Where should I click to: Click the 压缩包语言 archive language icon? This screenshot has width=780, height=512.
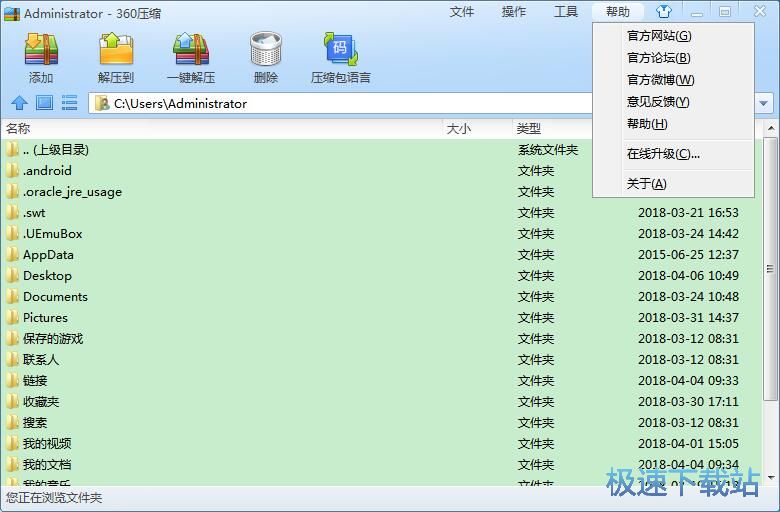341,50
